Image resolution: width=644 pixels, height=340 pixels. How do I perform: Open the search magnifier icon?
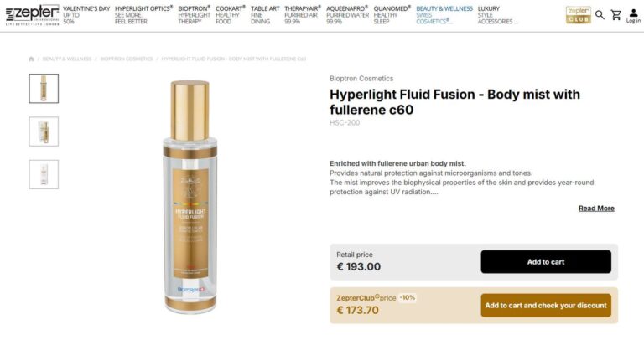point(600,15)
